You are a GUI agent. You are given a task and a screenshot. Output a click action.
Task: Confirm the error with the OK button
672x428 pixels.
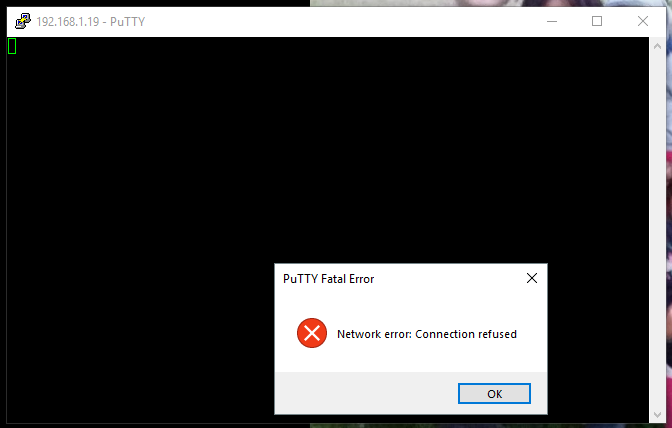pyautogui.click(x=494, y=394)
